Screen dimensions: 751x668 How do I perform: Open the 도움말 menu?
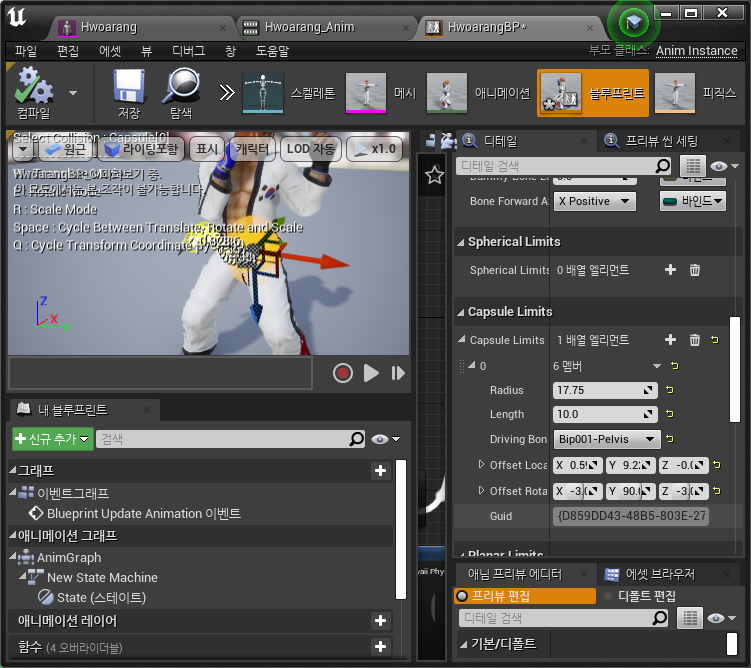tap(272, 51)
